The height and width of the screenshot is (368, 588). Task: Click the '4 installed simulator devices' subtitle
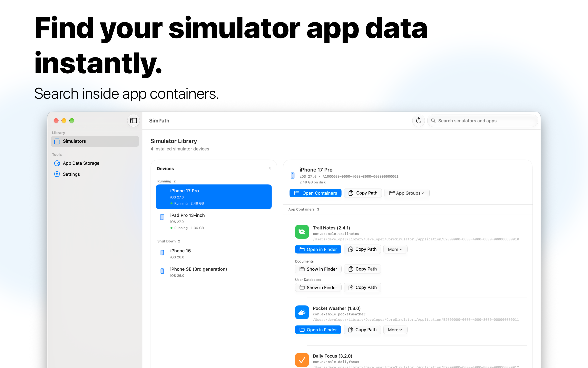point(180,149)
